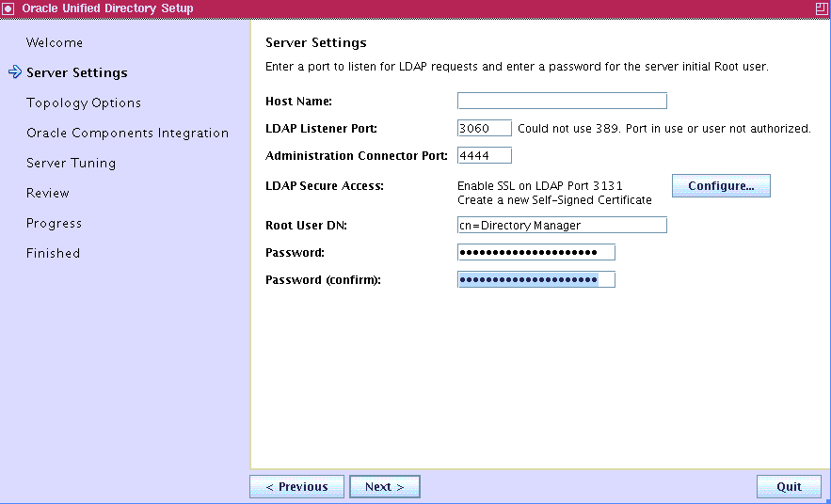Image resolution: width=831 pixels, height=504 pixels.
Task: Click the Password field
Action: pos(536,253)
